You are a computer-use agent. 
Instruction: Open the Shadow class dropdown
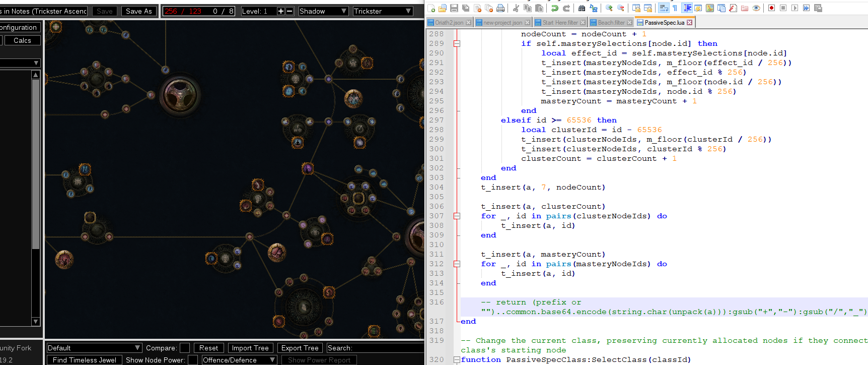[323, 11]
